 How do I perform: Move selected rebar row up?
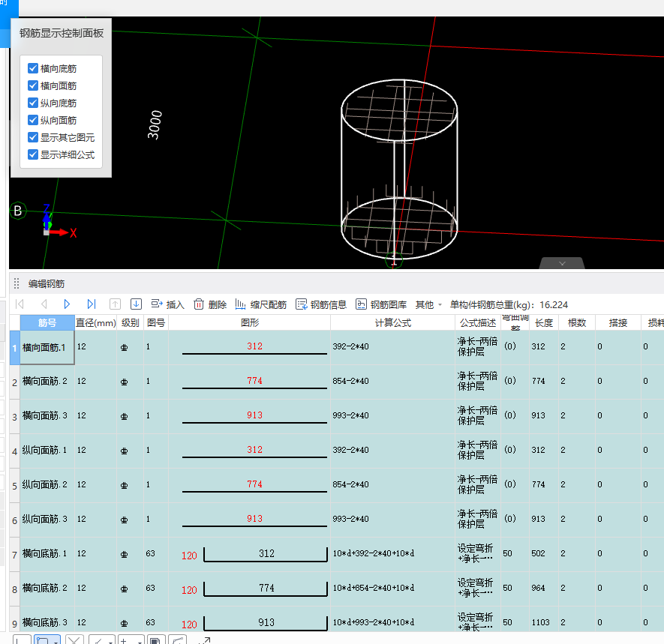115,304
